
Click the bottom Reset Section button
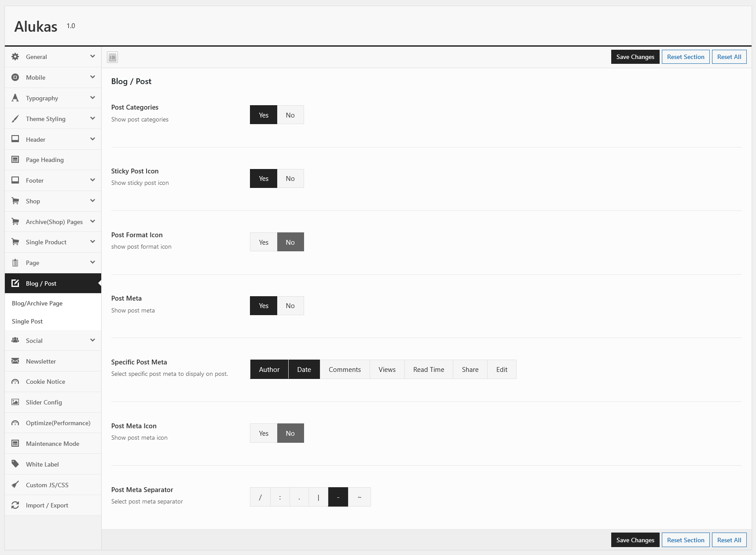(685, 540)
